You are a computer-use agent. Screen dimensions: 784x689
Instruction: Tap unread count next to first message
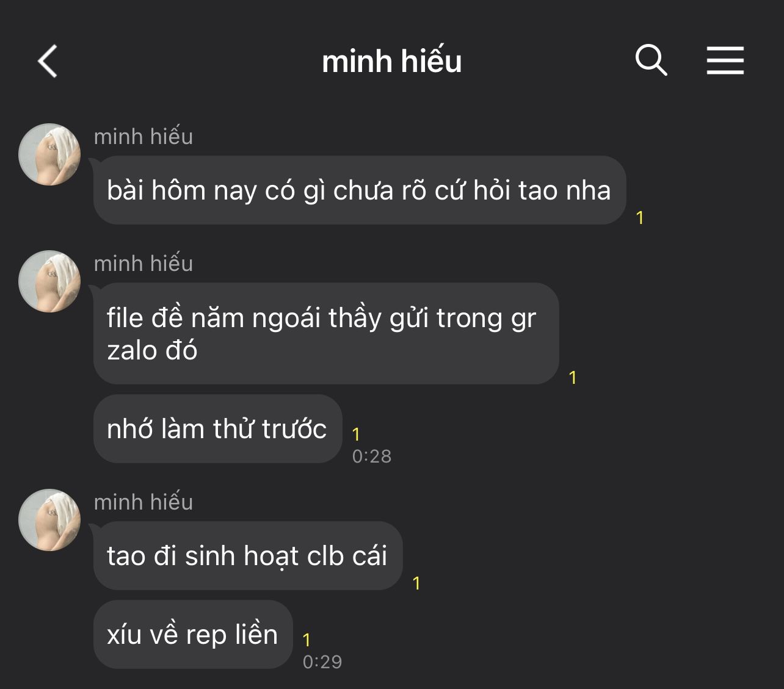pos(640,218)
